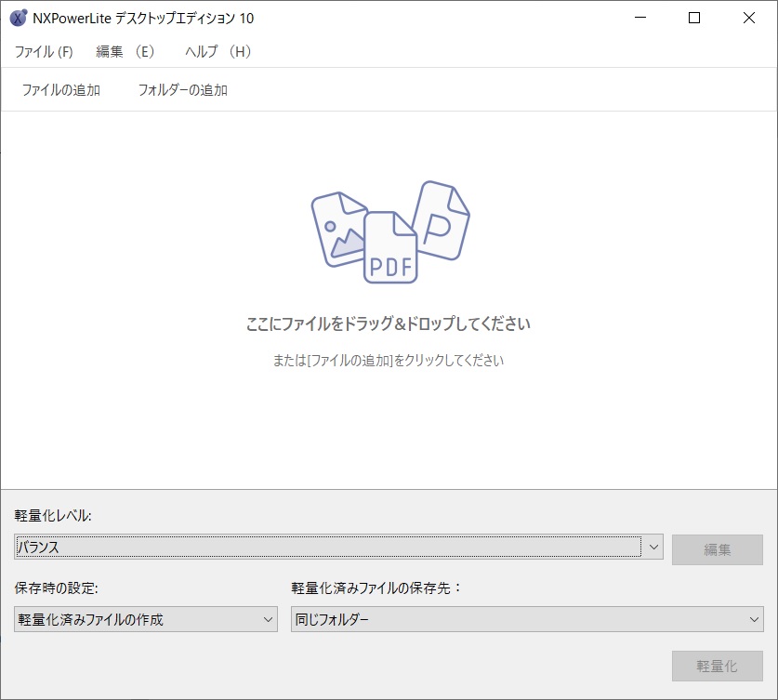Screen dimensions: 778x700
Task: Open the 編集 (E) menu
Action: click(x=125, y=52)
